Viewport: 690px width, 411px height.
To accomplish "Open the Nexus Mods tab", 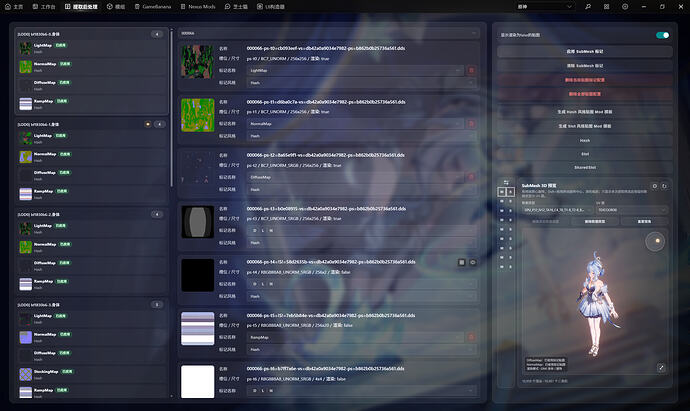I will pyautogui.click(x=198, y=7).
